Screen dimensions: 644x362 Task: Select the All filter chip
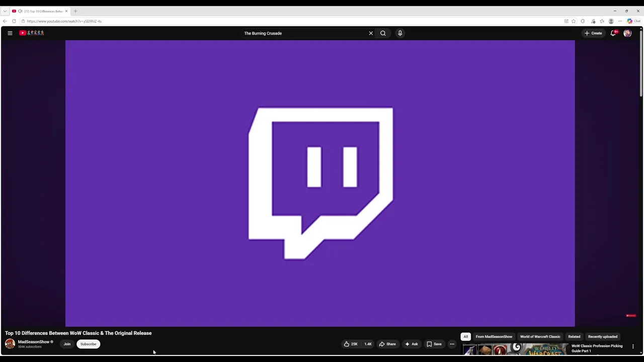tap(466, 336)
